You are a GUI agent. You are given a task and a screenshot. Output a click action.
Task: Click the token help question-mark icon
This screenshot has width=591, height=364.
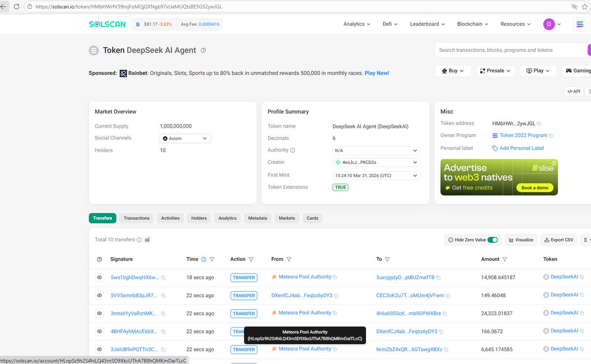[x=203, y=50]
